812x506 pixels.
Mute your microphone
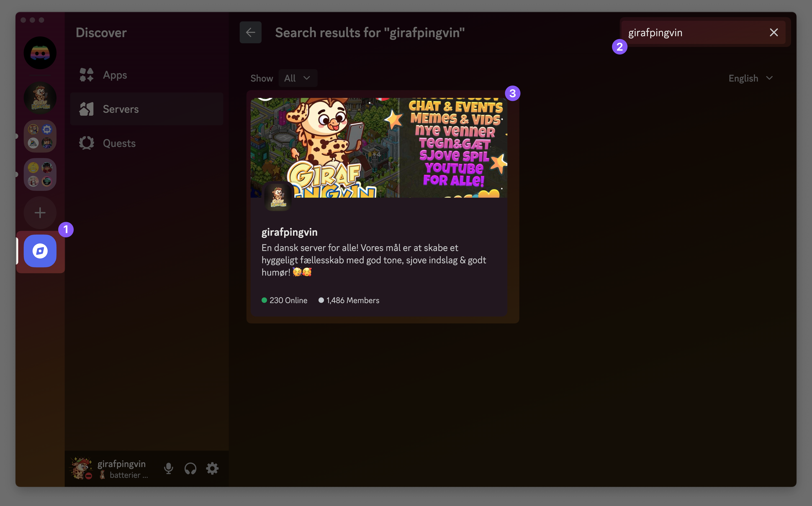tap(168, 468)
